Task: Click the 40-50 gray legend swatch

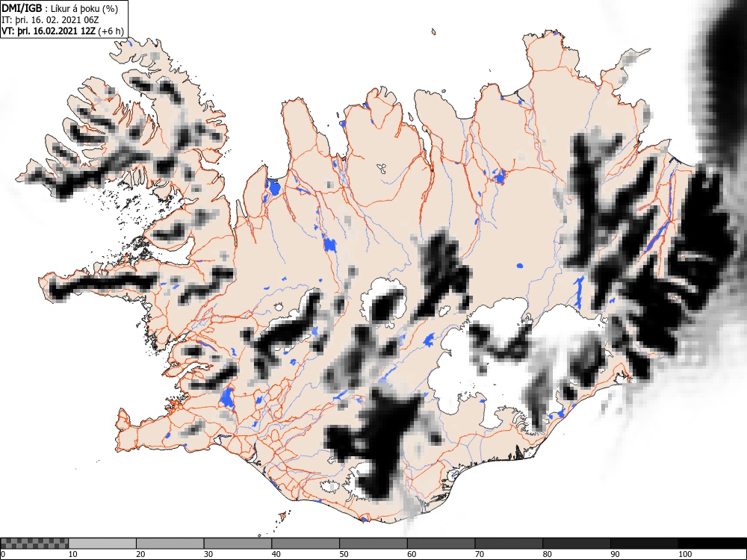Action: 306,544
